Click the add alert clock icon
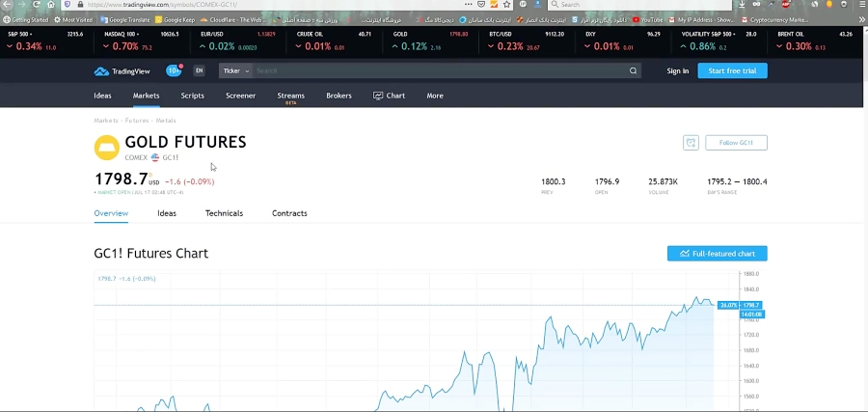Screen dimensions: 868x412 tap(691, 143)
